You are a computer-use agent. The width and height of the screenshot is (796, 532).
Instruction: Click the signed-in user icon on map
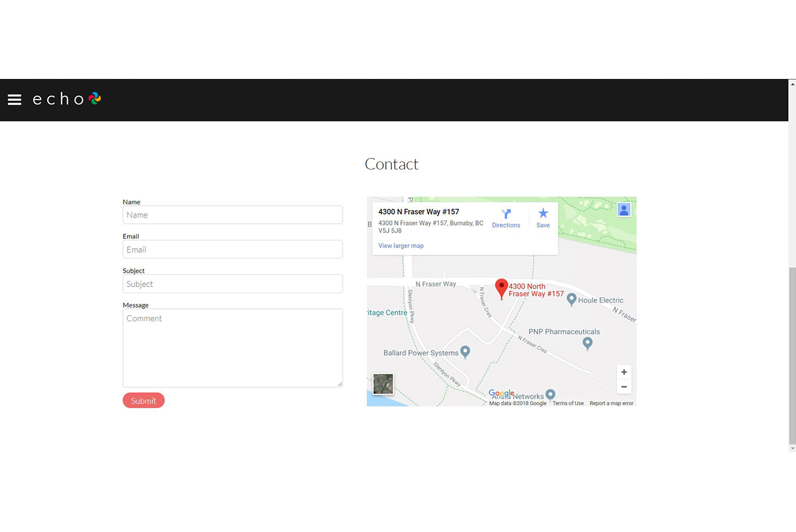click(x=624, y=209)
